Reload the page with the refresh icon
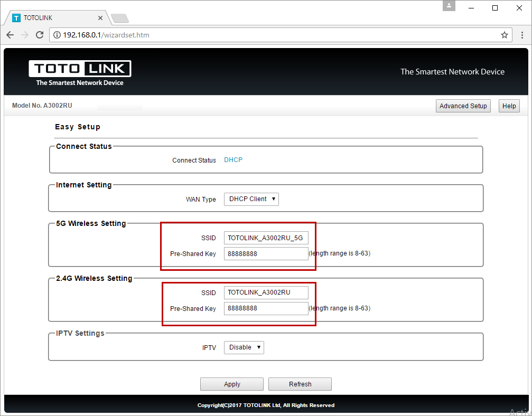The width and height of the screenshot is (532, 416). point(40,35)
